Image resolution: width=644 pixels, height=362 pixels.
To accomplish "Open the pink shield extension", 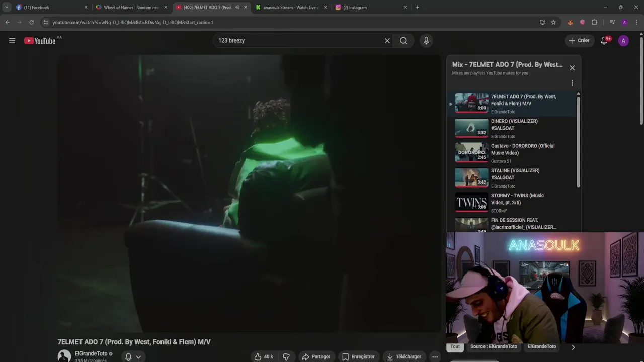I will click(582, 22).
